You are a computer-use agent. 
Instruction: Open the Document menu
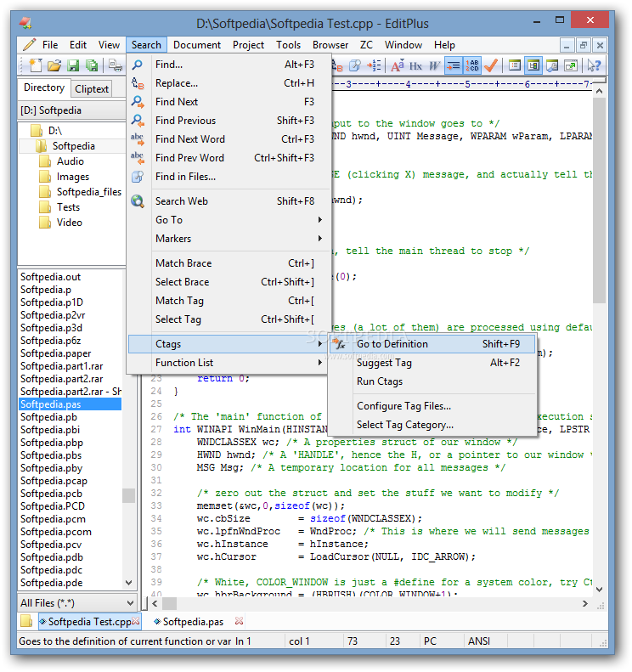(197, 44)
